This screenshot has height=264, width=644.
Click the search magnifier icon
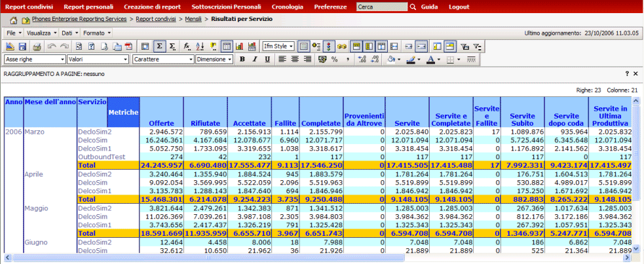coord(413,7)
